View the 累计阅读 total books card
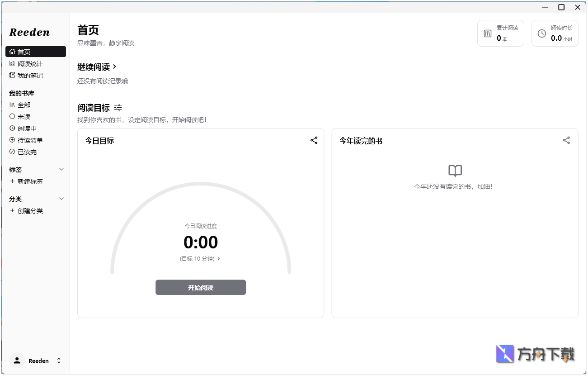The width and height of the screenshot is (588, 376). coord(500,33)
